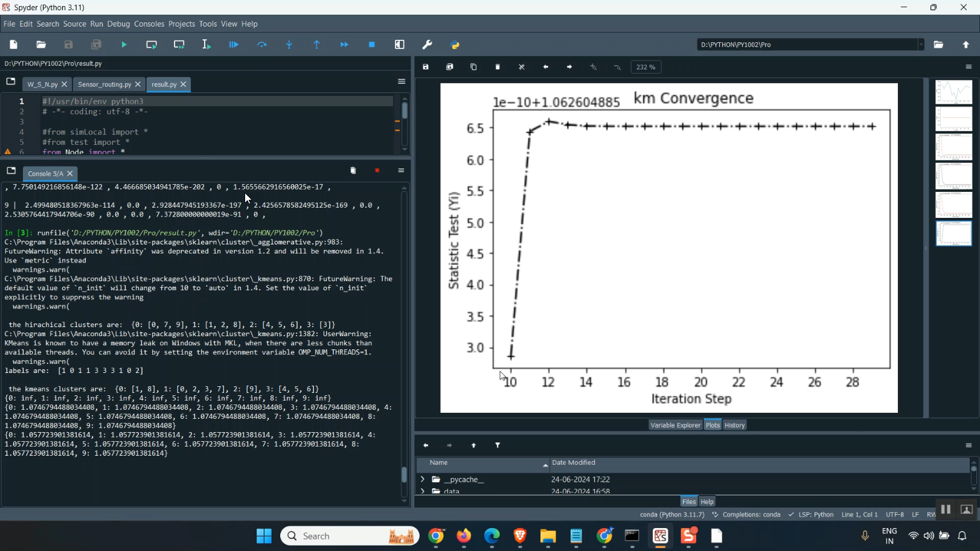Expand the __pycache__ folder

tap(422, 479)
